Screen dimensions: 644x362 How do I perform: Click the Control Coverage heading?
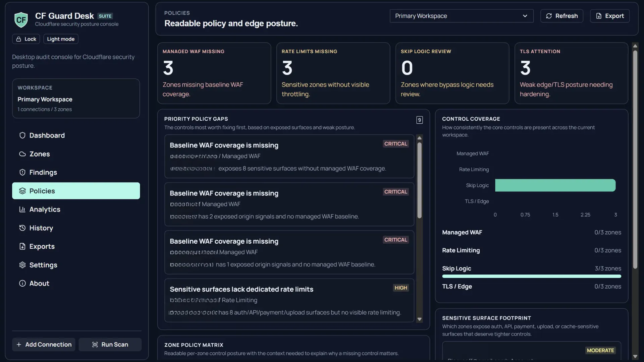click(471, 119)
